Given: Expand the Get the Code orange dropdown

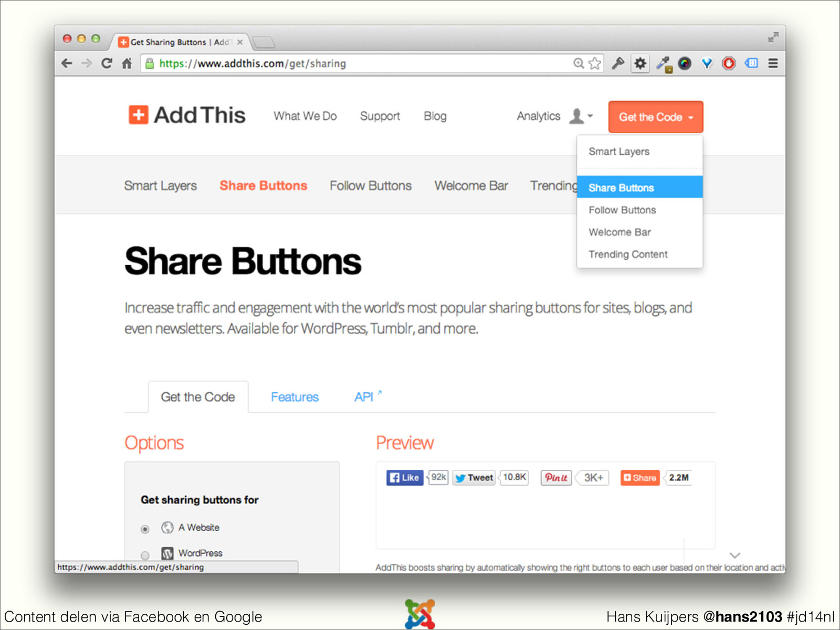Looking at the screenshot, I should 656,117.
